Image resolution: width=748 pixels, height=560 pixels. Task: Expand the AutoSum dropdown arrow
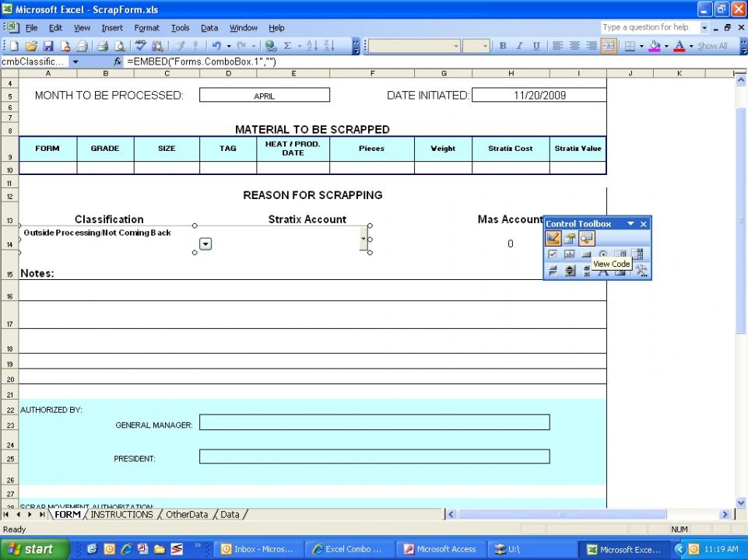tap(300, 46)
